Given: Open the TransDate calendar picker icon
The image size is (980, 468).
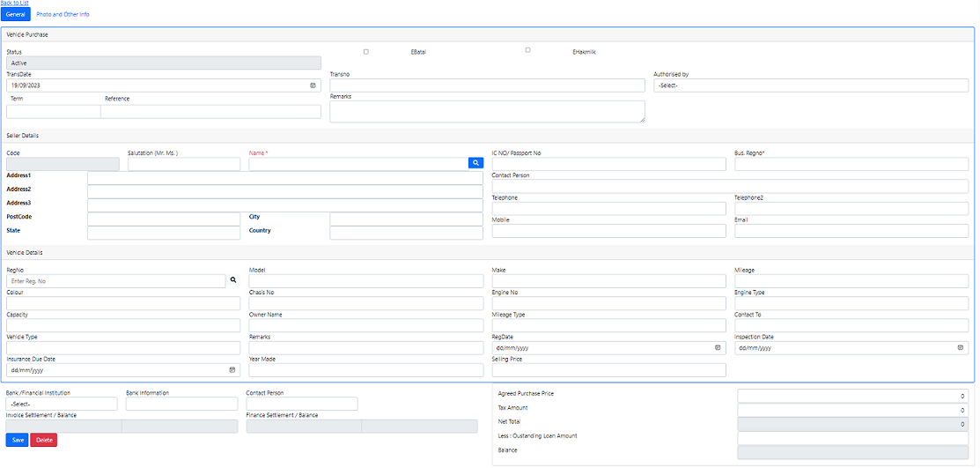Looking at the screenshot, I should [x=313, y=85].
